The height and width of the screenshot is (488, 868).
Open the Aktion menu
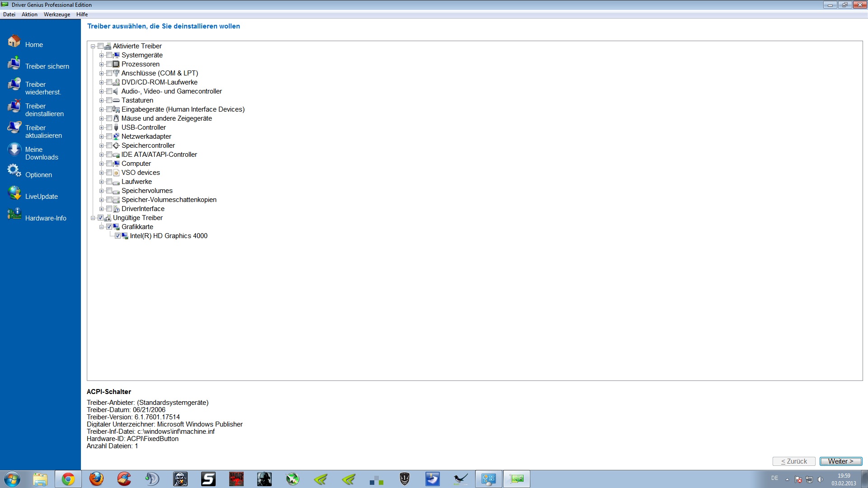coord(29,14)
